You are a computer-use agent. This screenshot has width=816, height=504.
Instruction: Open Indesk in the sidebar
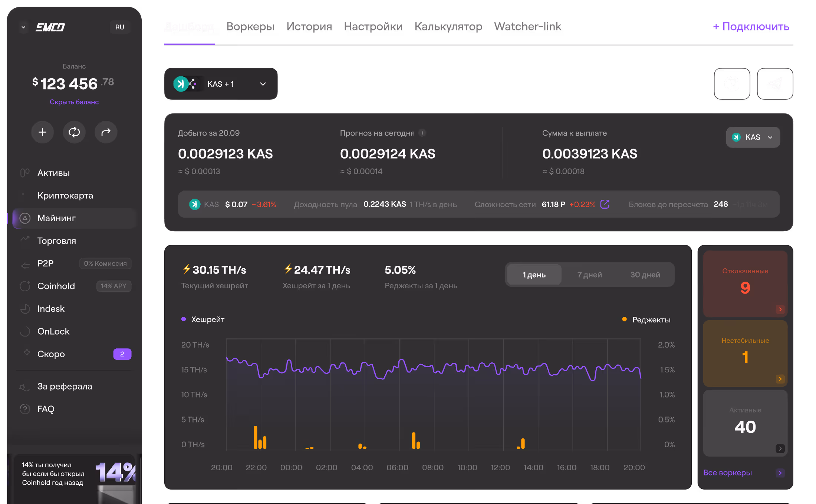[74, 309]
